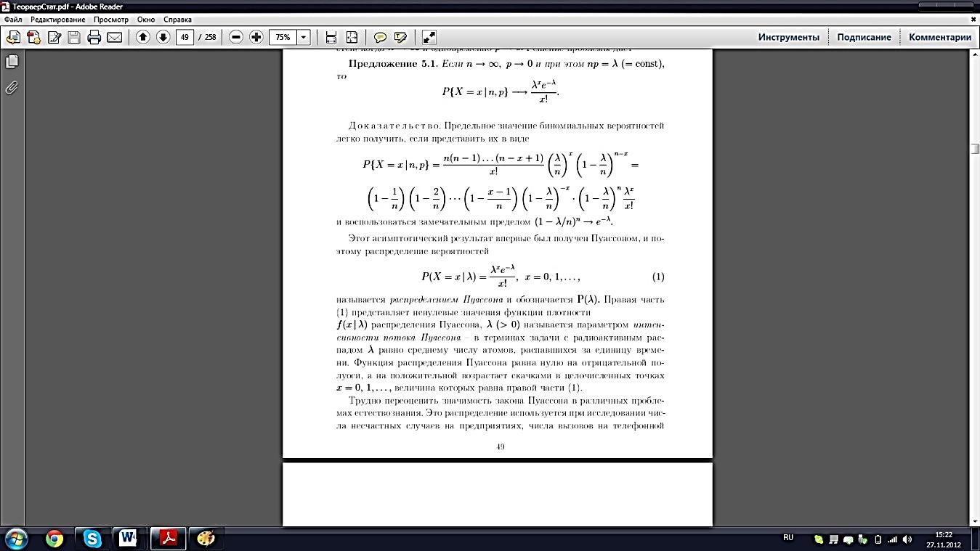Go to previous page with up arrow
The height and width of the screenshot is (551, 980).
[x=143, y=37]
